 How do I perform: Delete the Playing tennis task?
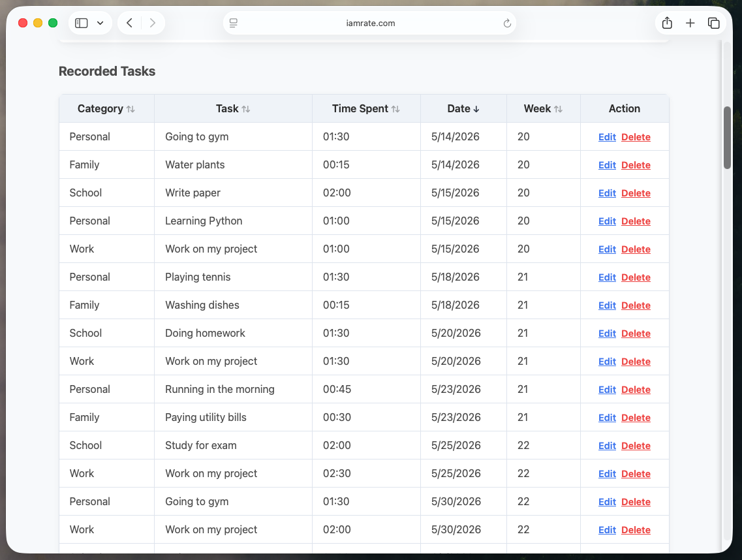click(x=636, y=277)
